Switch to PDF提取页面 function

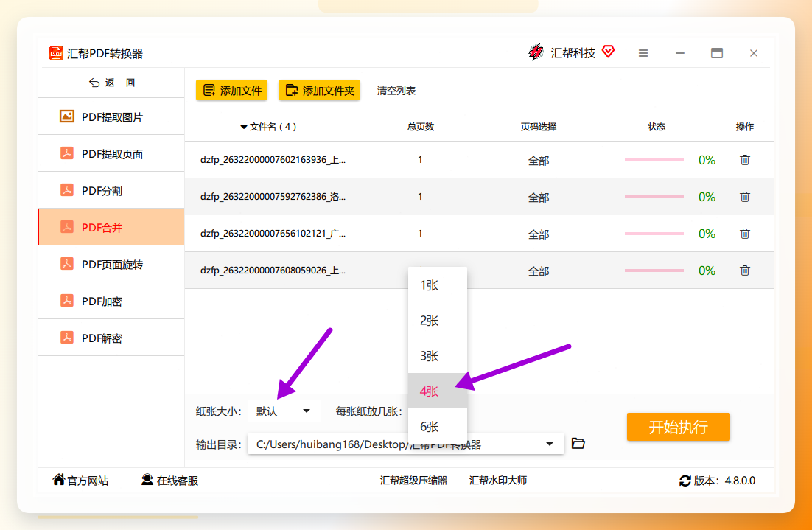point(111,153)
